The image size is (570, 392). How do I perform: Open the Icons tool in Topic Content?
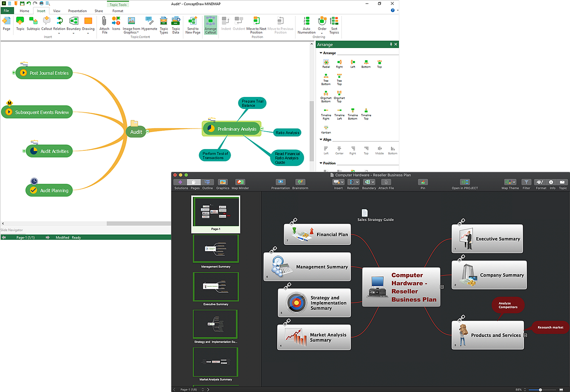[x=116, y=23]
